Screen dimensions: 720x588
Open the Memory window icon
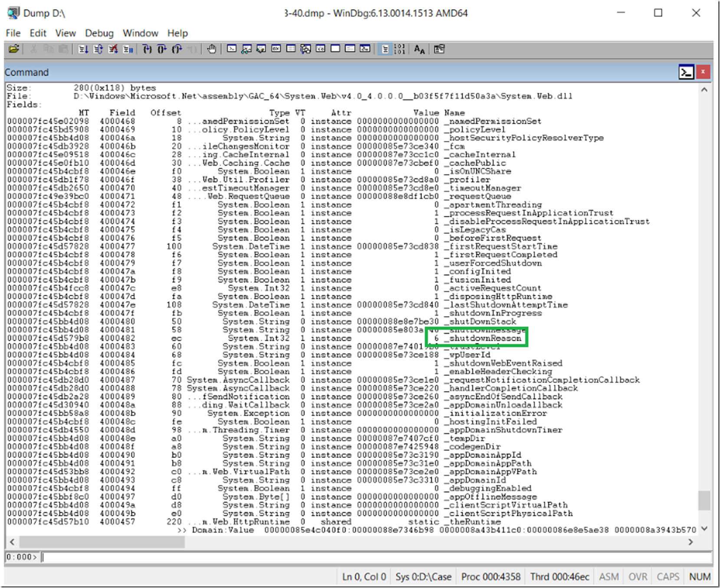point(291,49)
